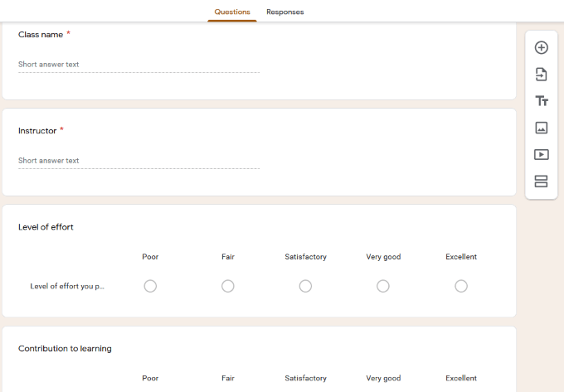The image size is (564, 392).
Task: Choose Satisfactory for Level of effort
Action: [x=305, y=286]
